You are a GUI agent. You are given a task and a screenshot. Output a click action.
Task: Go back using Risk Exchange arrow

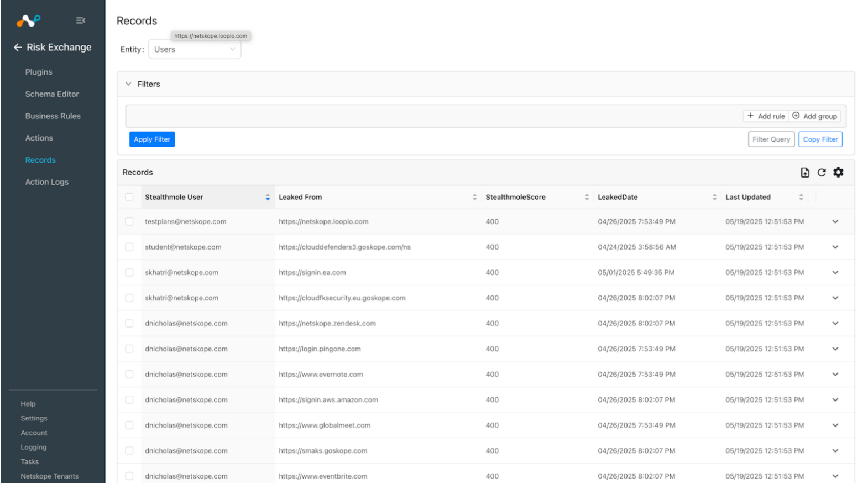[18, 48]
